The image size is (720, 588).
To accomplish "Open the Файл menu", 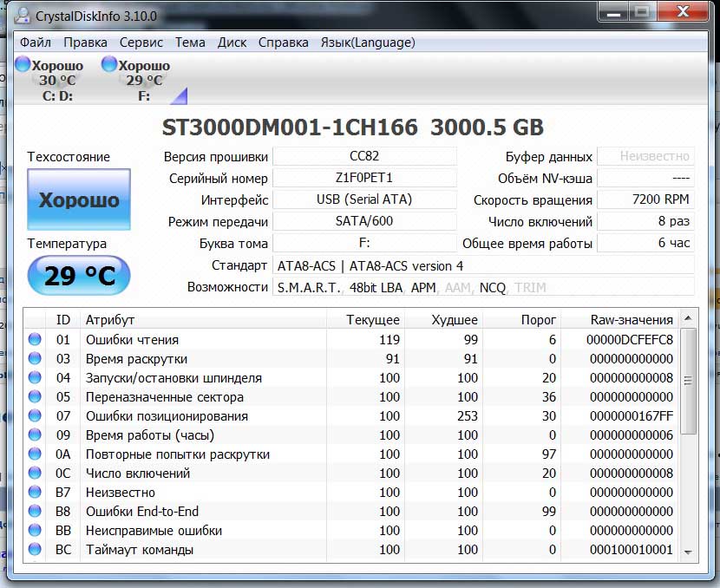I will tap(35, 42).
